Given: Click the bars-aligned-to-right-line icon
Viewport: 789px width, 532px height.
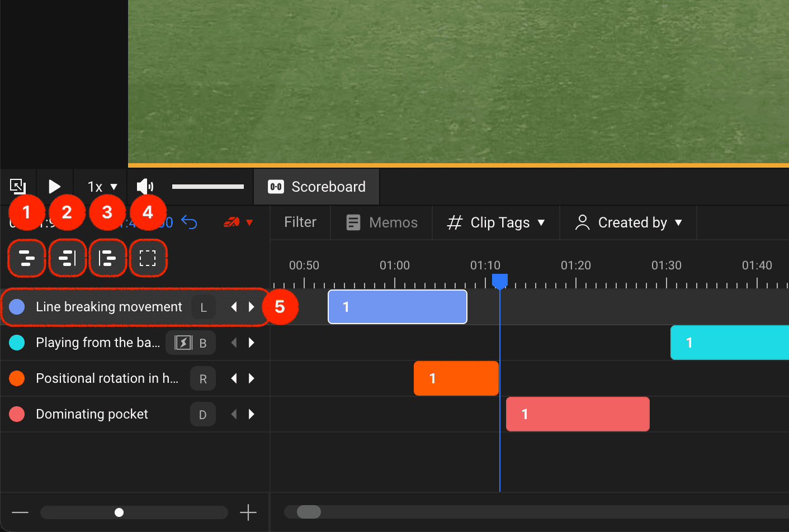Looking at the screenshot, I should [x=67, y=258].
